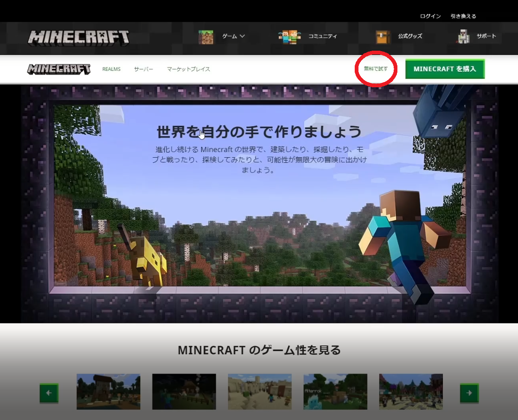518x420 pixels.
Task: Open the Alterrok gameplay thumbnail
Action: pos(335,391)
